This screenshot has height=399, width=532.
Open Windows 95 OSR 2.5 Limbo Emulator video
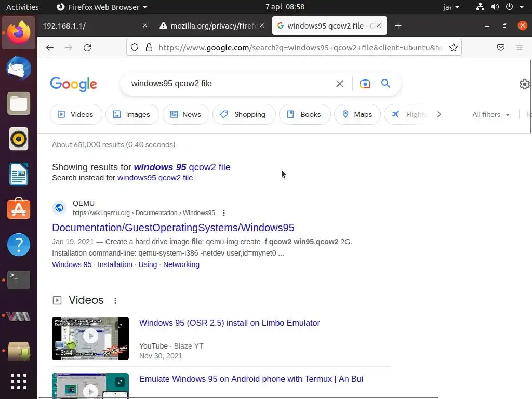tap(229, 323)
